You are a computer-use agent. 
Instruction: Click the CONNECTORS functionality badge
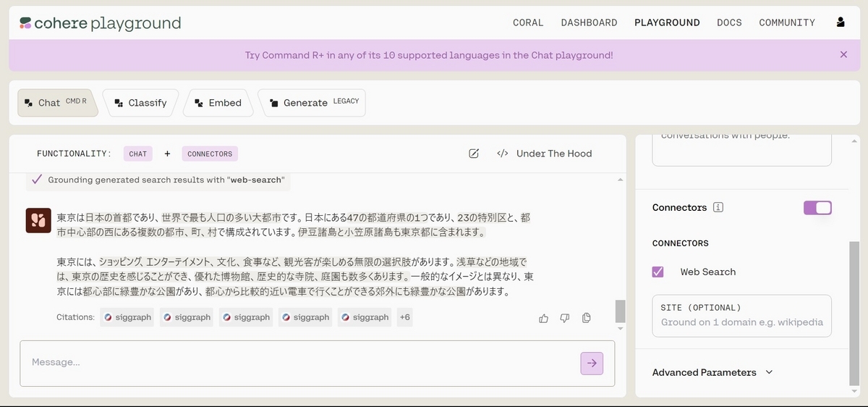point(210,154)
